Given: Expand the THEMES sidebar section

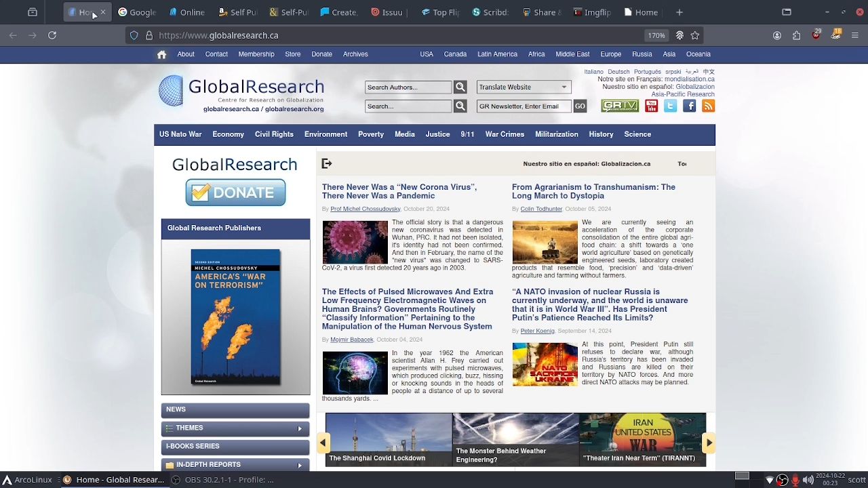Looking at the screenshot, I should [299, 428].
